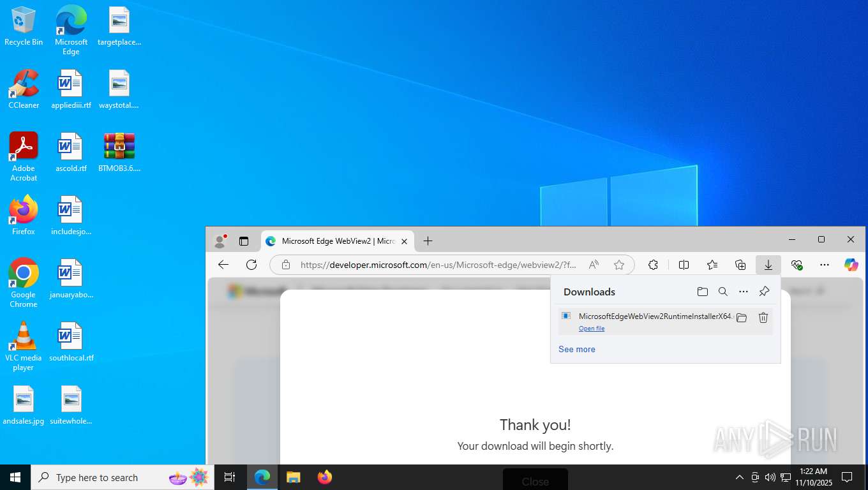Open Edge Extensions puzzle icon

click(653, 265)
